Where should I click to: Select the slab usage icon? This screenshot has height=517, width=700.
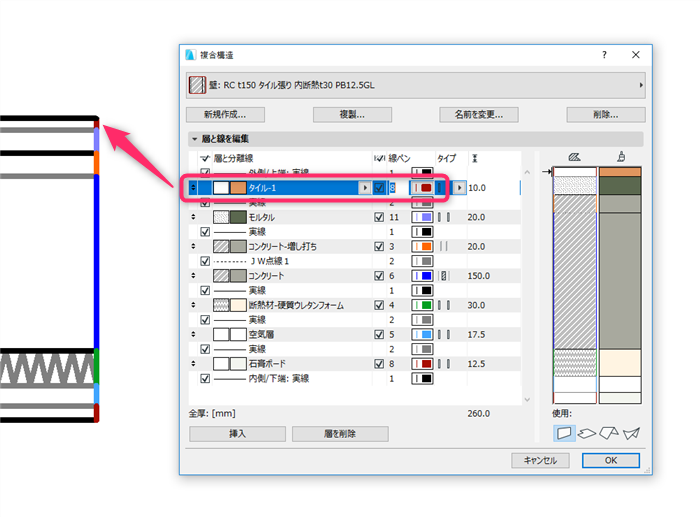587,433
